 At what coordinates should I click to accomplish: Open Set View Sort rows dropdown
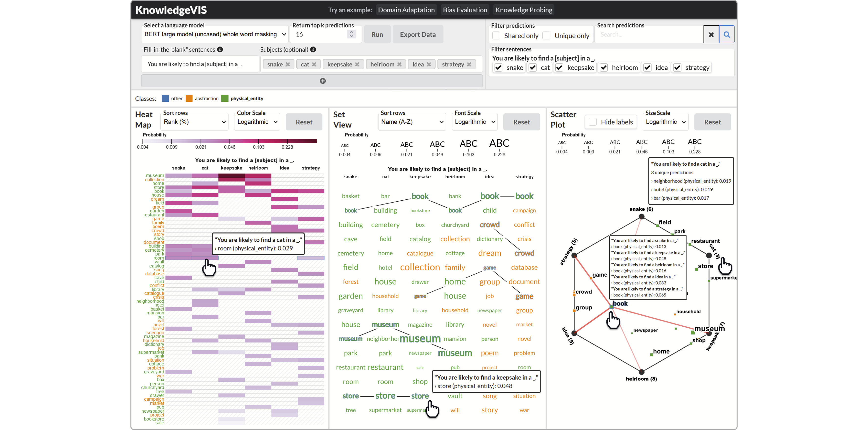412,122
